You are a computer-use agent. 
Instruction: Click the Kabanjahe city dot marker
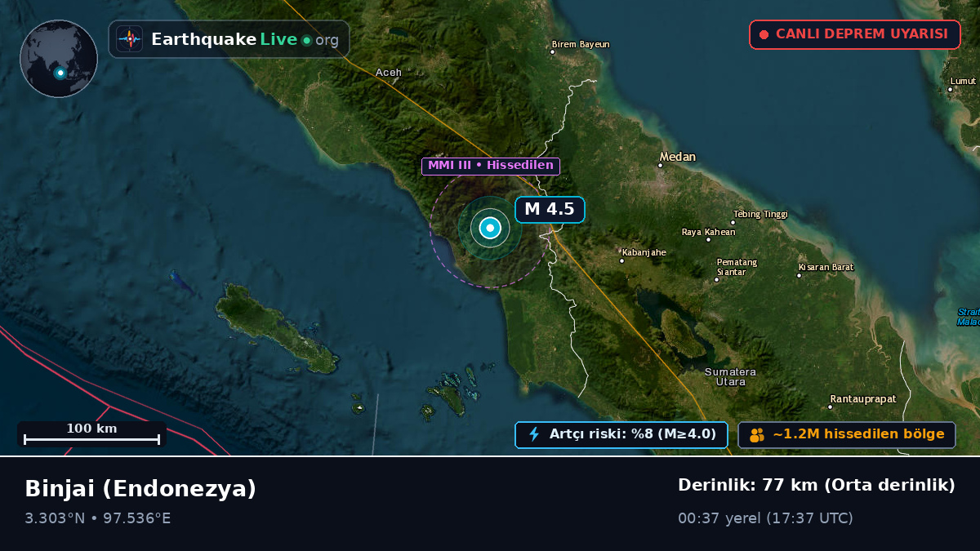622,260
